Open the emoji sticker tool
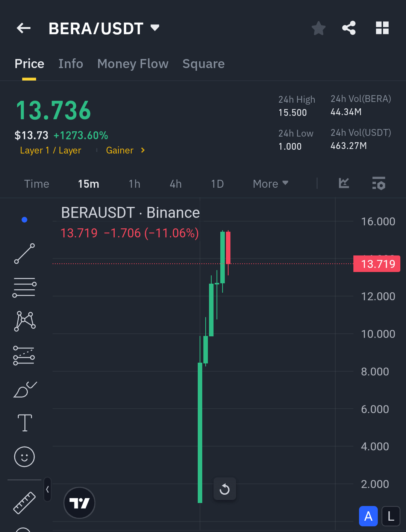The width and height of the screenshot is (406, 532). point(24,457)
